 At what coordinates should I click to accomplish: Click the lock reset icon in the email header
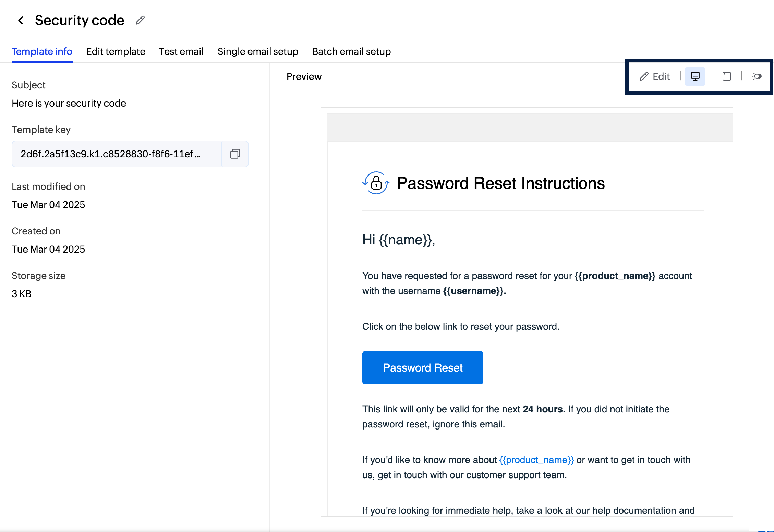376,183
